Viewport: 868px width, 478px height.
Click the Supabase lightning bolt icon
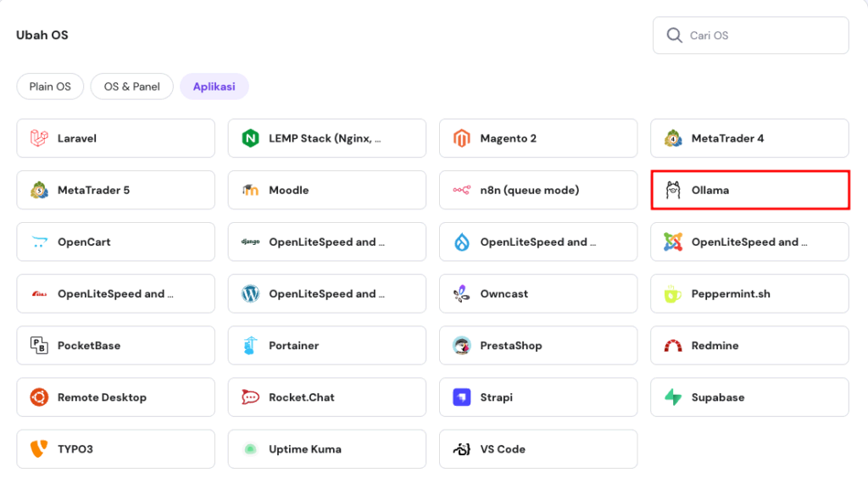[x=673, y=397]
